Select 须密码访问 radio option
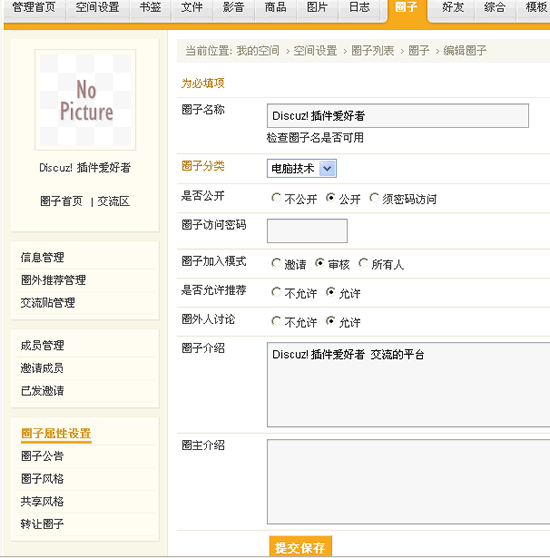 (374, 198)
